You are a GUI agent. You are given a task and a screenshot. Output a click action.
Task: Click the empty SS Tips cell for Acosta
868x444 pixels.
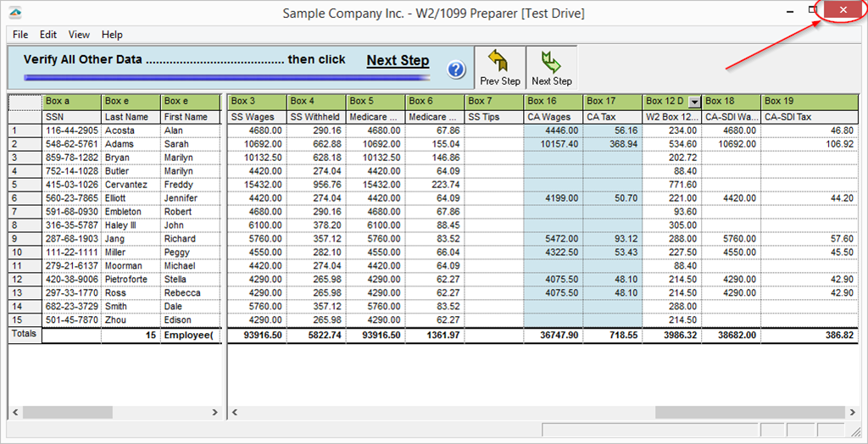(x=494, y=130)
